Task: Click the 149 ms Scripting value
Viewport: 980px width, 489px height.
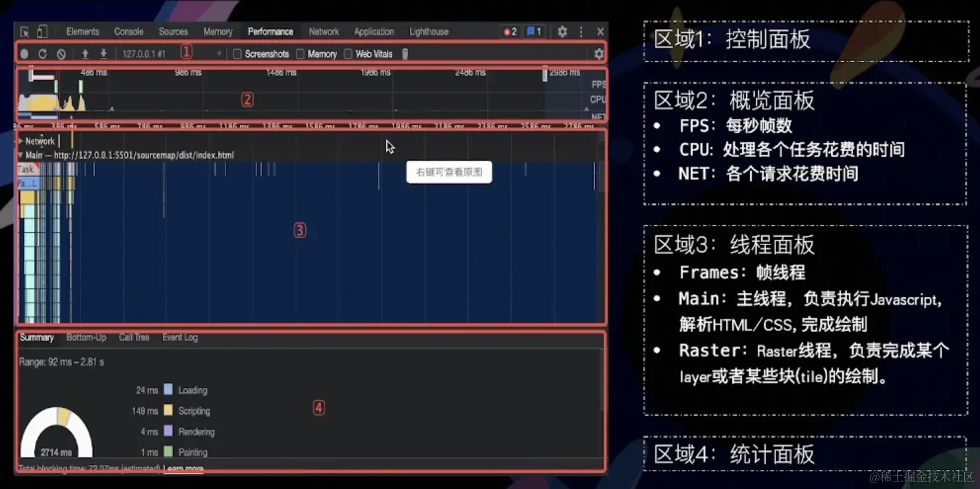Action: click(x=145, y=411)
